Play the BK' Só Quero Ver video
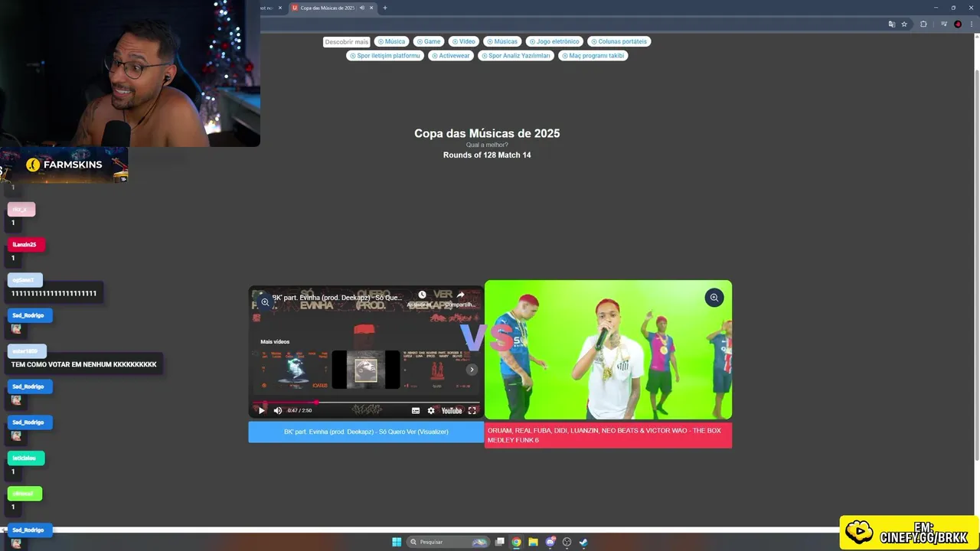This screenshot has width=980, height=551. coord(261,411)
